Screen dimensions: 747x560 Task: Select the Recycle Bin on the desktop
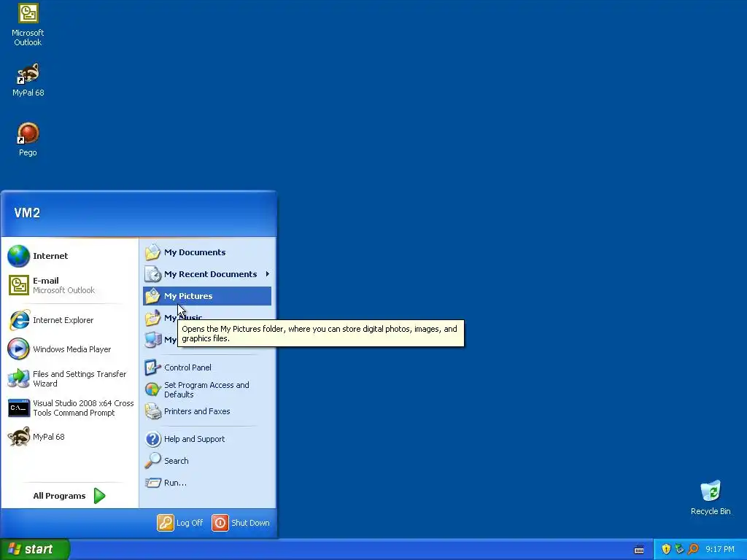[x=711, y=497]
